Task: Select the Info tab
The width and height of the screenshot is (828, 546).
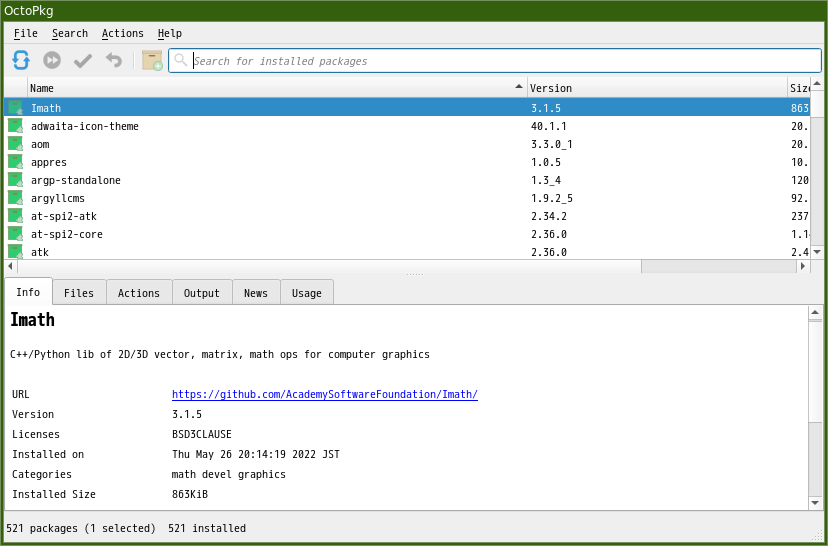Action: coord(28,291)
